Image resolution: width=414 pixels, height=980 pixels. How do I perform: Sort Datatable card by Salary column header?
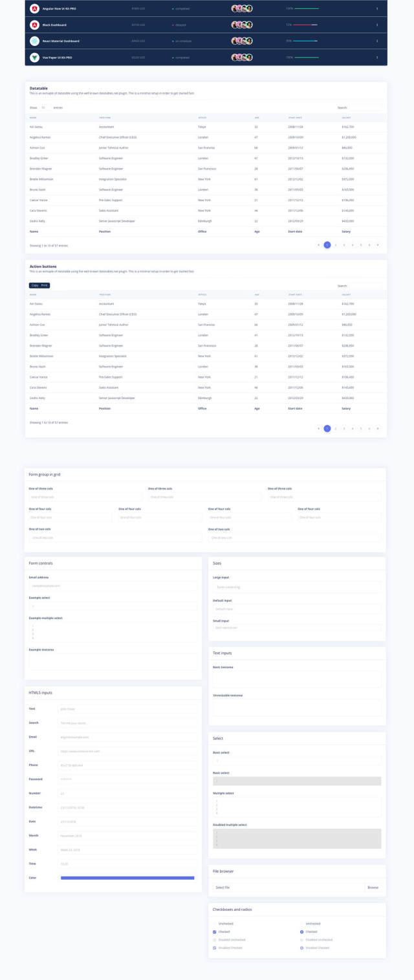[x=346, y=118]
